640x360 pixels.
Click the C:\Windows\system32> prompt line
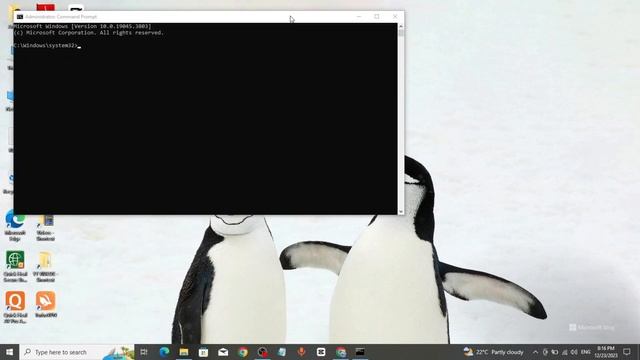pos(47,46)
